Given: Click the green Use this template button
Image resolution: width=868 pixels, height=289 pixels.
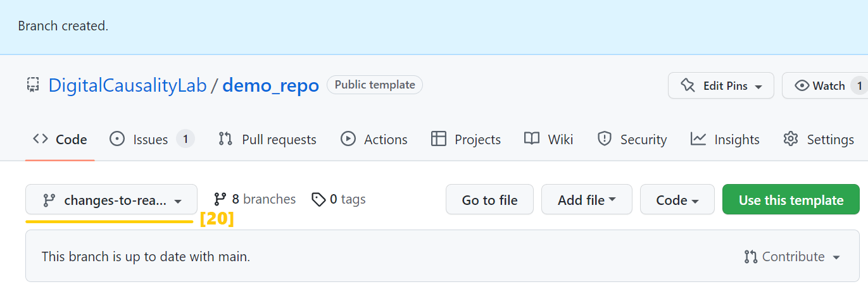Looking at the screenshot, I should [791, 200].
